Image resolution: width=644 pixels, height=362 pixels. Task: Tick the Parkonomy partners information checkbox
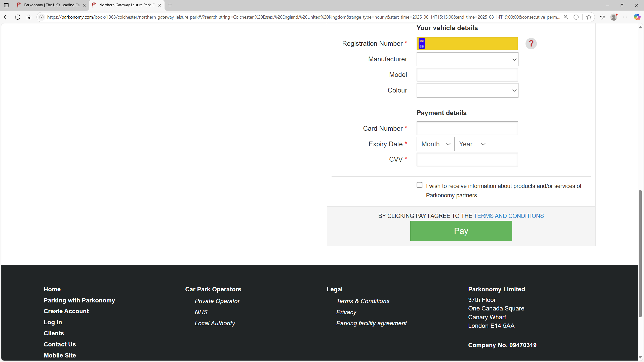(419, 185)
